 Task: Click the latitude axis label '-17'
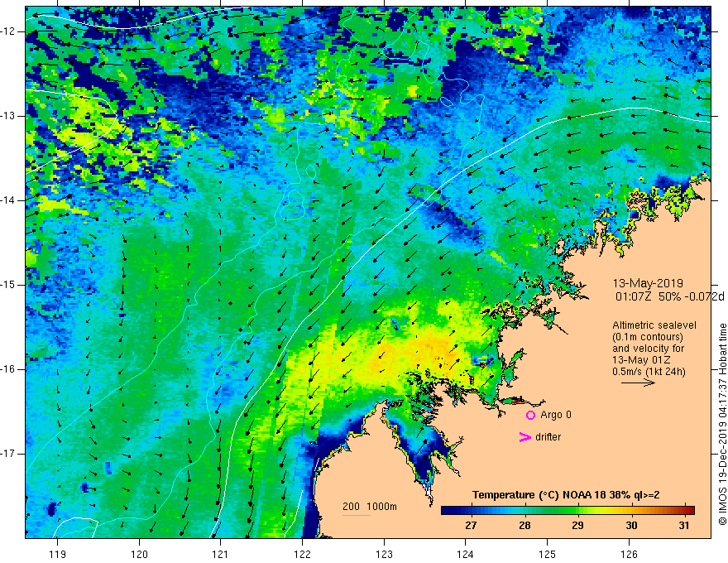click(8, 454)
